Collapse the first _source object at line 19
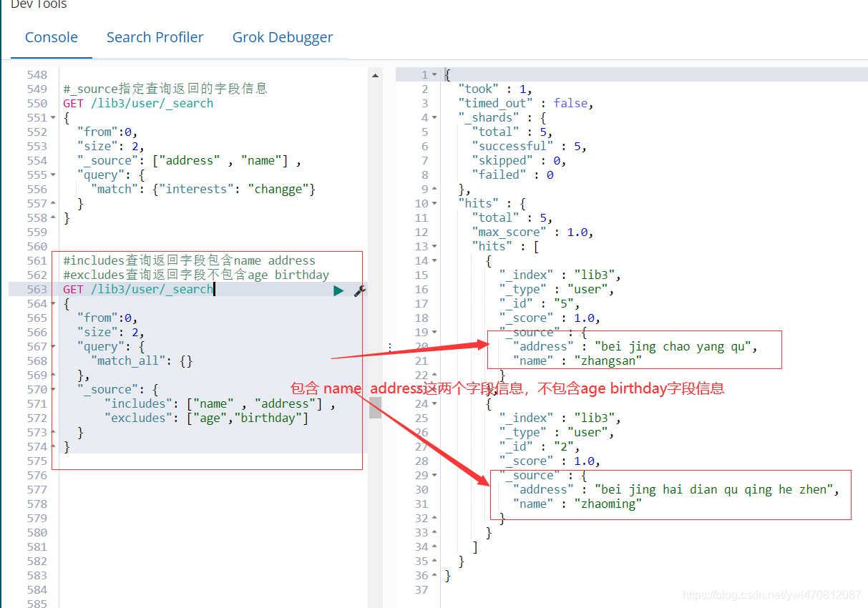Image resolution: width=868 pixels, height=608 pixels. click(434, 333)
